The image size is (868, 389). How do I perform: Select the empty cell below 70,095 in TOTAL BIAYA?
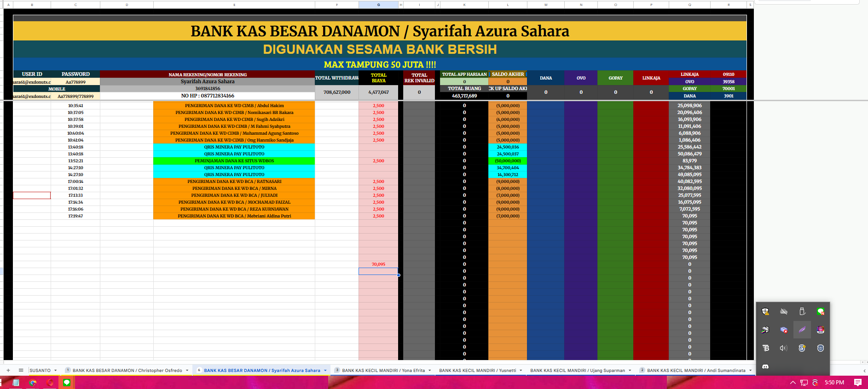(x=378, y=271)
